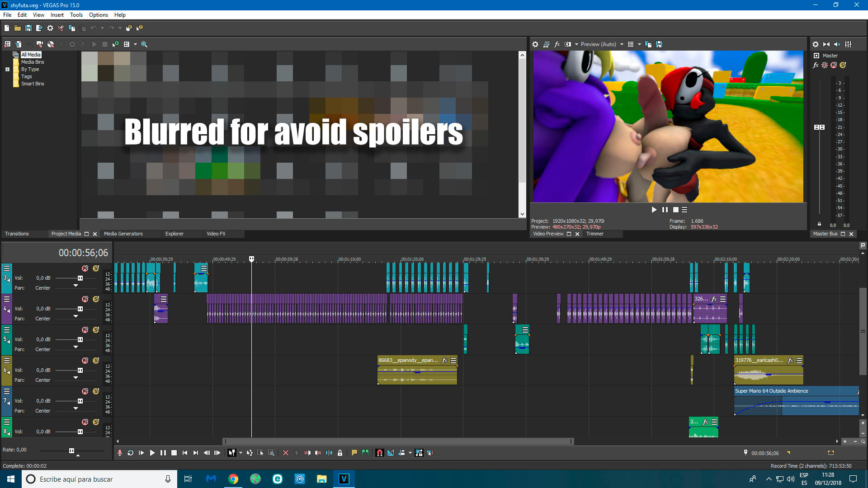The height and width of the screenshot is (488, 868).
Task: Click the Insert Marker icon
Action: (x=354, y=453)
